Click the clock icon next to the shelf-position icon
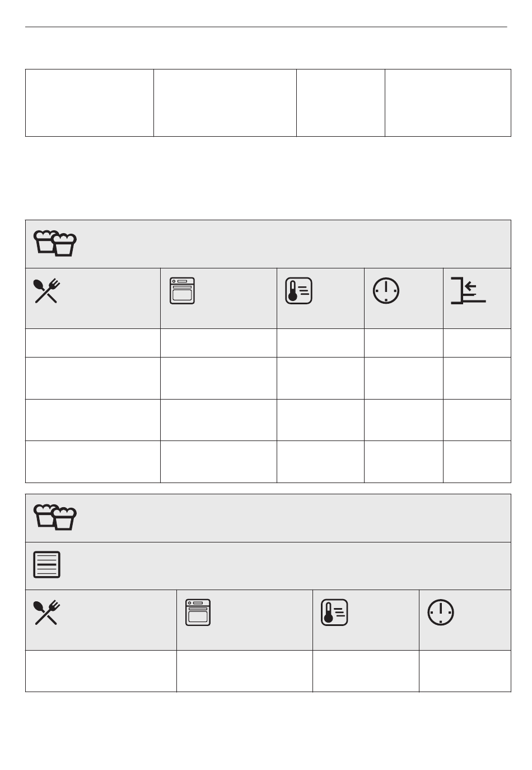Image resolution: width=532 pixels, height=770 pixels. pos(386,291)
